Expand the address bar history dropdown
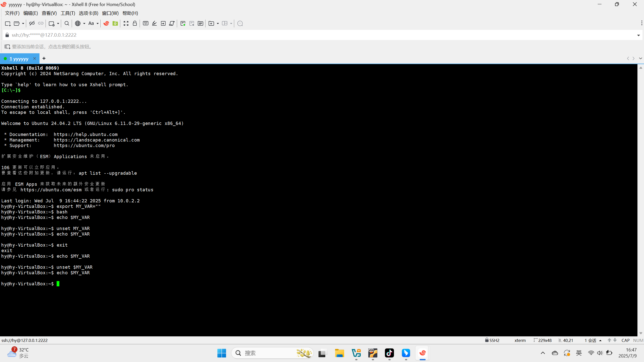644x362 pixels. 638,35
